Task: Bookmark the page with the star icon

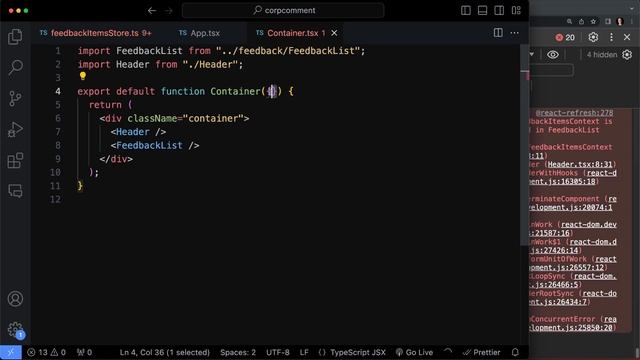Action: [x=593, y=22]
